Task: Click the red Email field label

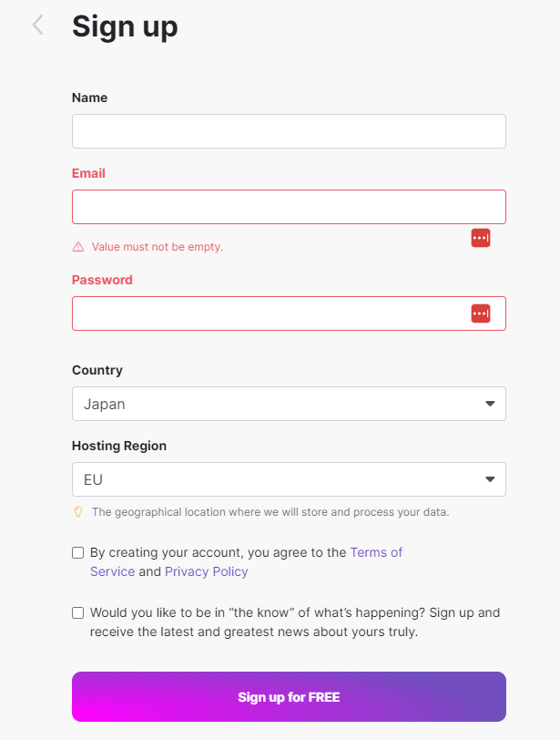Action: tap(88, 173)
